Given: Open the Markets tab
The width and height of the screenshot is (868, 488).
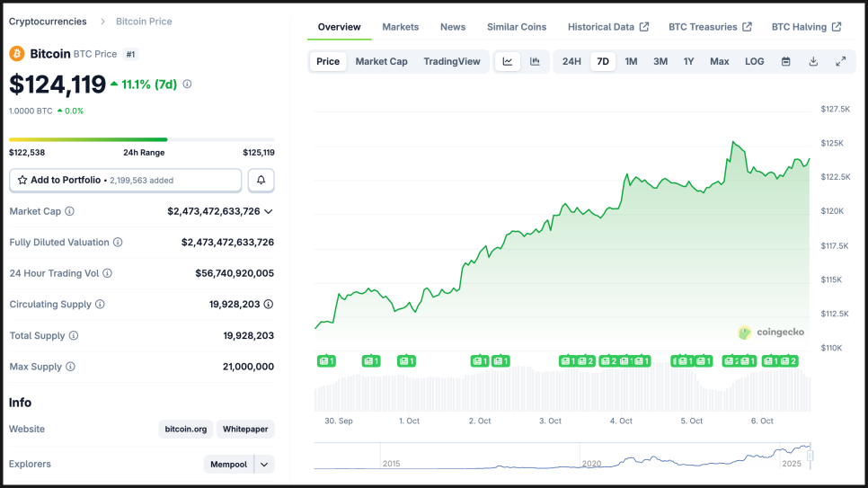Looking at the screenshot, I should tap(400, 27).
